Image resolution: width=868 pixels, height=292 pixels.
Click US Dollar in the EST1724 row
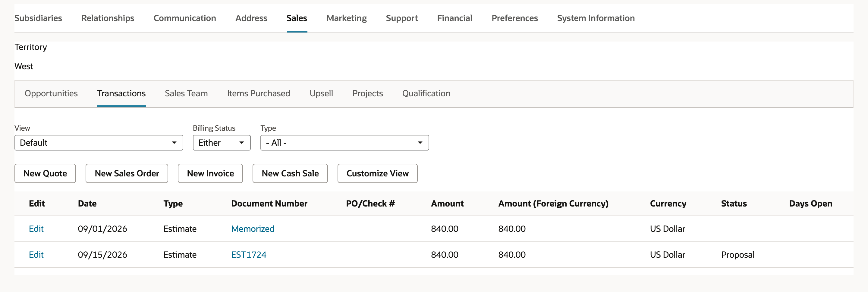click(x=667, y=255)
